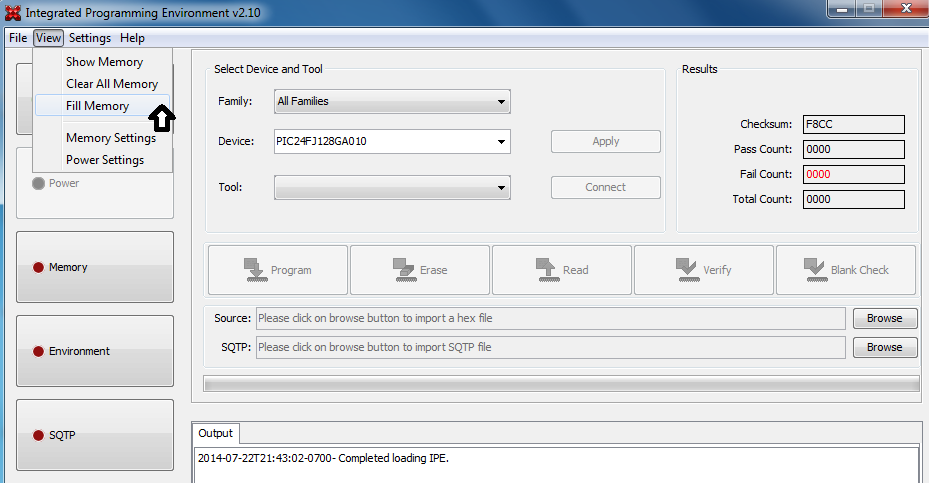Click Browse next to the SQTP field
This screenshot has height=483, width=929.
884,347
